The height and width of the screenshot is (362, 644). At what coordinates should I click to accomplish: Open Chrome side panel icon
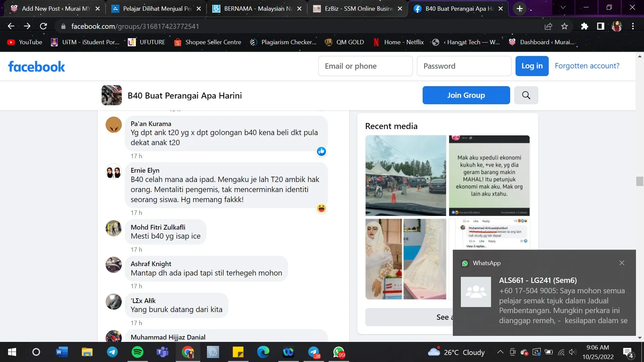point(600,26)
